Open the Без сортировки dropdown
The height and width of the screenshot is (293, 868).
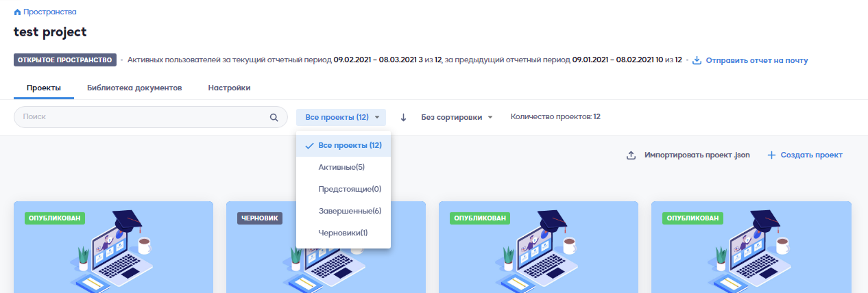tap(457, 117)
